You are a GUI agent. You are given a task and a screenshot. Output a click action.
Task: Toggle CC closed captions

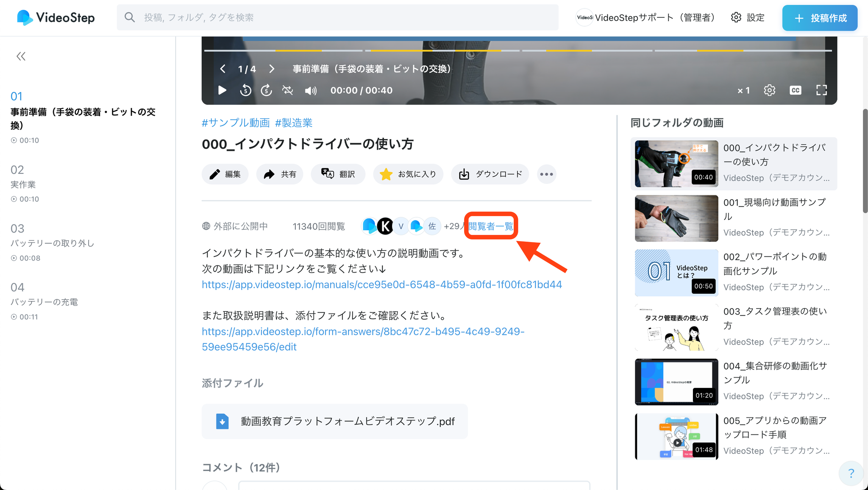pos(795,90)
